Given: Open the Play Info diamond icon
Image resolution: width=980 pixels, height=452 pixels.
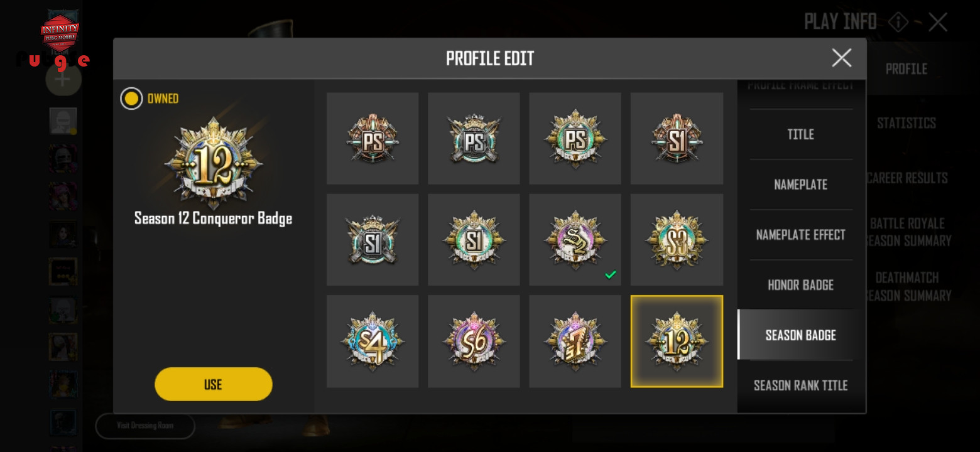Looking at the screenshot, I should pyautogui.click(x=898, y=23).
